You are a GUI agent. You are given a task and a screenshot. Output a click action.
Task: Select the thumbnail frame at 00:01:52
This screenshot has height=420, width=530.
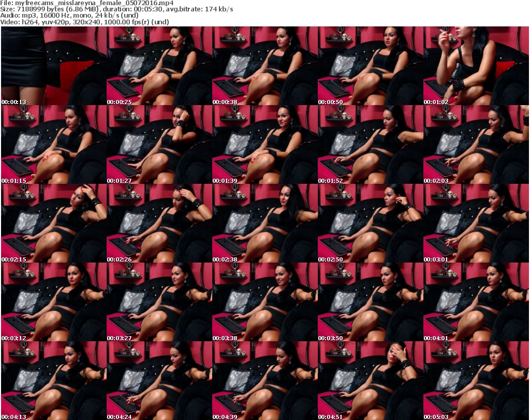(371, 144)
